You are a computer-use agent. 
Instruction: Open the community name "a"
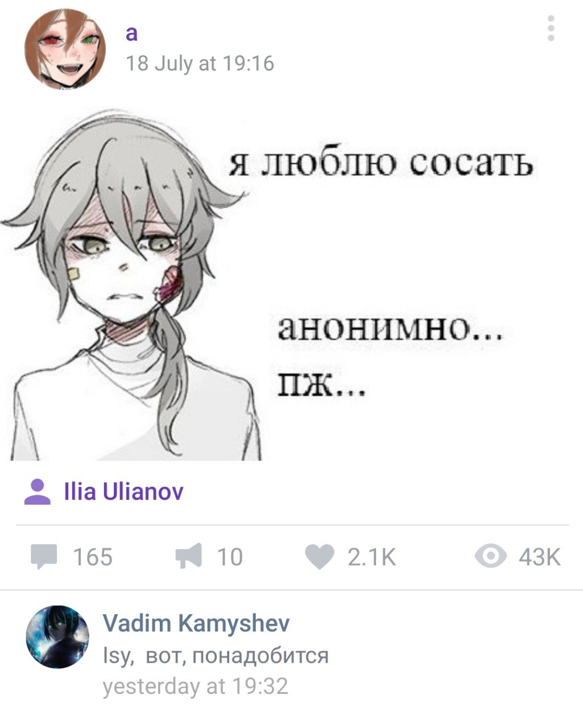[131, 34]
